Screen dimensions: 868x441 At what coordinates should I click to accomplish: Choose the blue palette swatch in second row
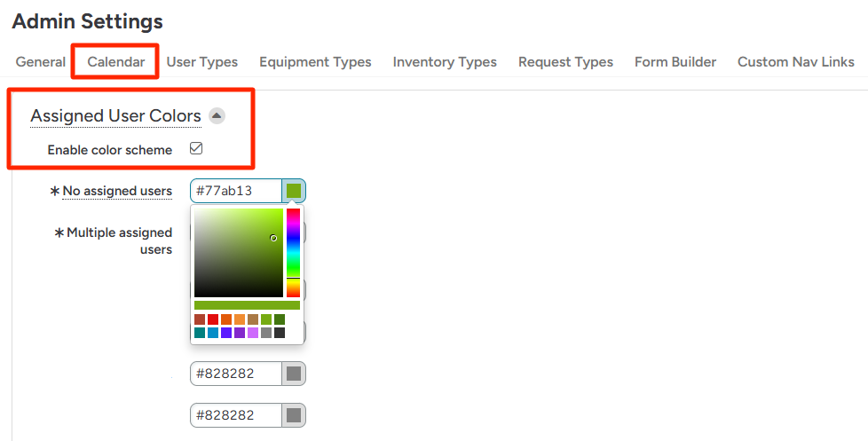213,333
